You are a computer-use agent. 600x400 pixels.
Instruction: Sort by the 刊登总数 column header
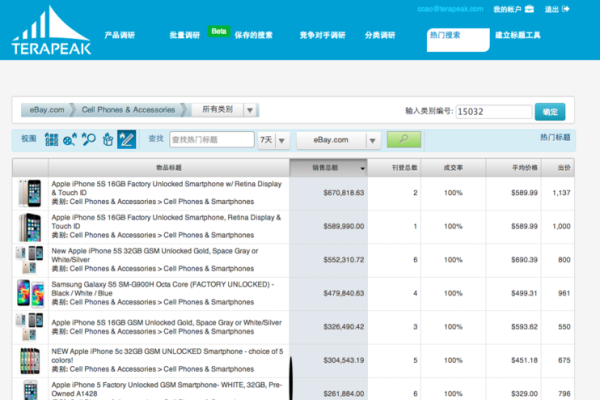coord(394,168)
